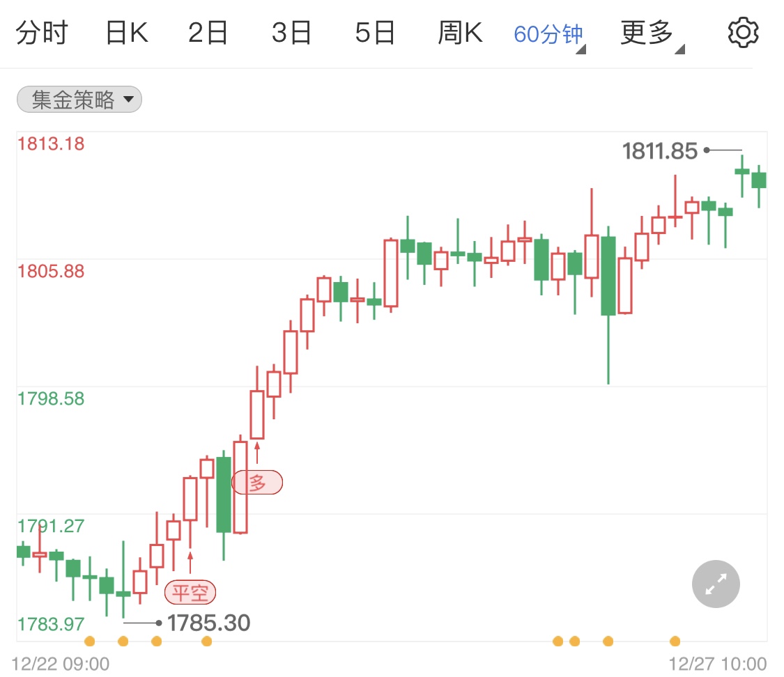The width and height of the screenshot is (784, 677).
Task: Open the 5日 five-day chart
Action: coord(374,31)
